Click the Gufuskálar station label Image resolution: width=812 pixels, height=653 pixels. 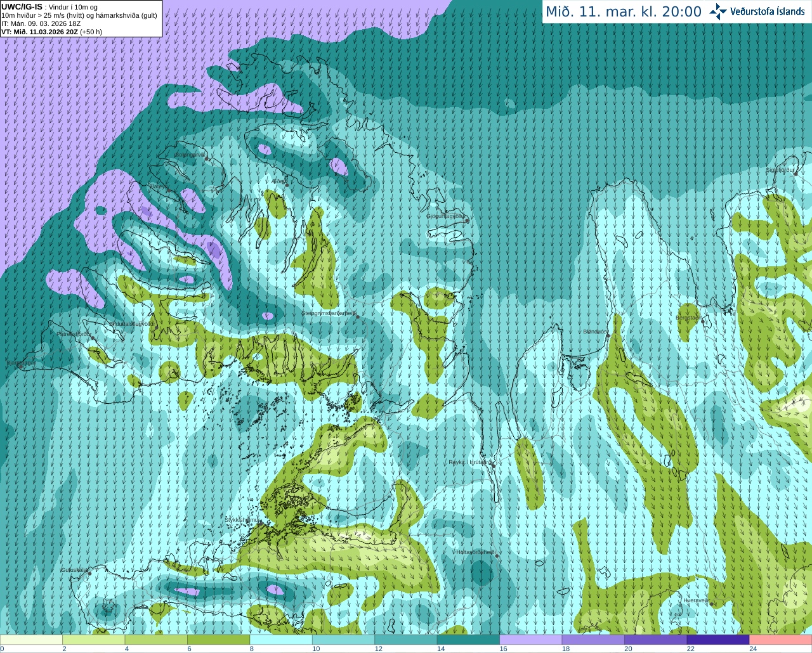coord(74,569)
